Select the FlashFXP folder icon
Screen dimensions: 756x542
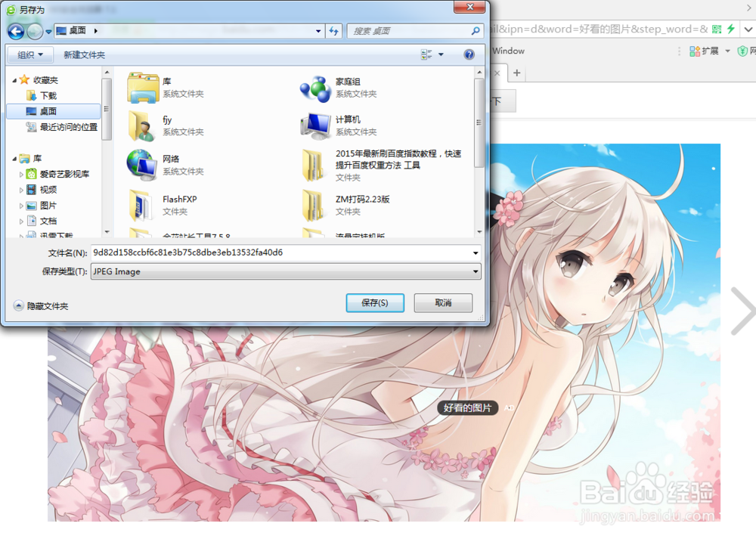[x=141, y=204]
